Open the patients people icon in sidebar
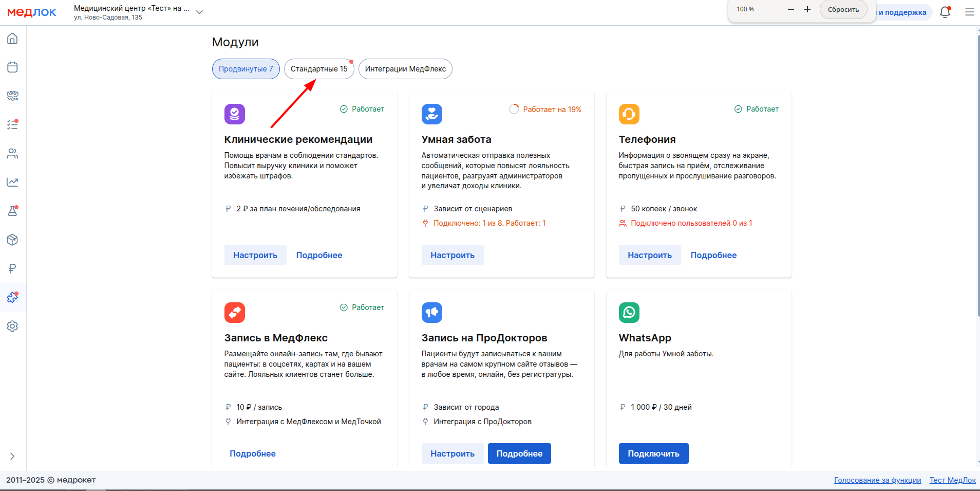This screenshot has height=491, width=980. tap(12, 153)
